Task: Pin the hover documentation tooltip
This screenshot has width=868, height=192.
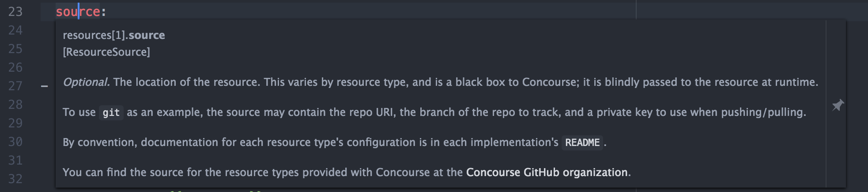Action: coord(838,105)
